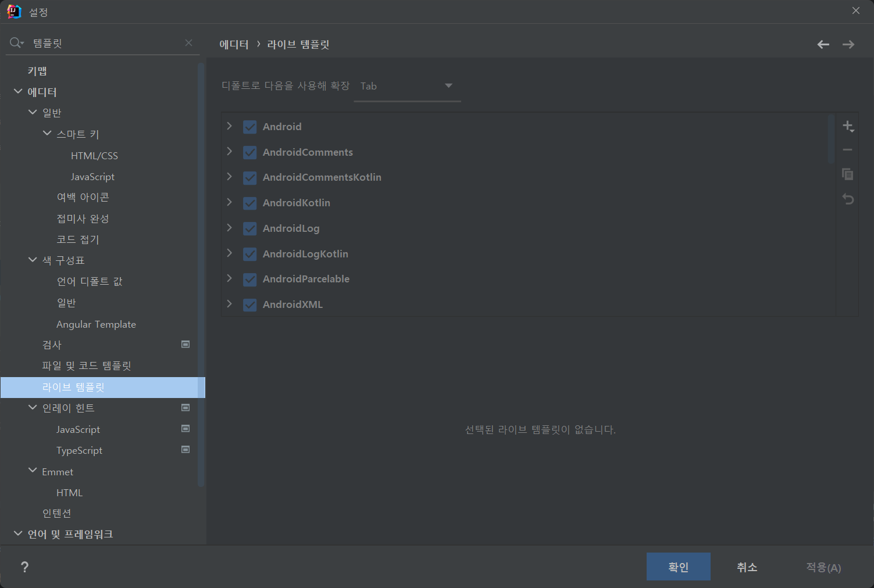This screenshot has width=874, height=588.
Task: Click the 취소 button
Action: pos(747,567)
